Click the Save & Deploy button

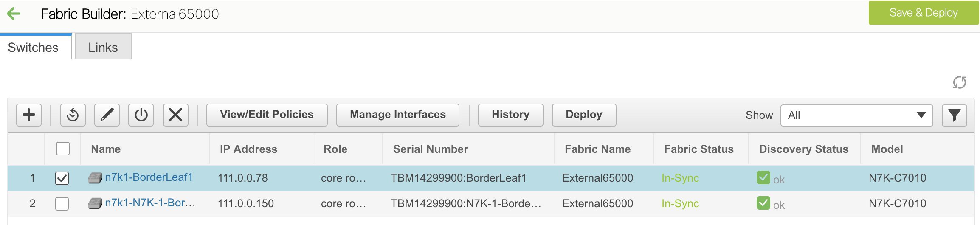coord(923,13)
